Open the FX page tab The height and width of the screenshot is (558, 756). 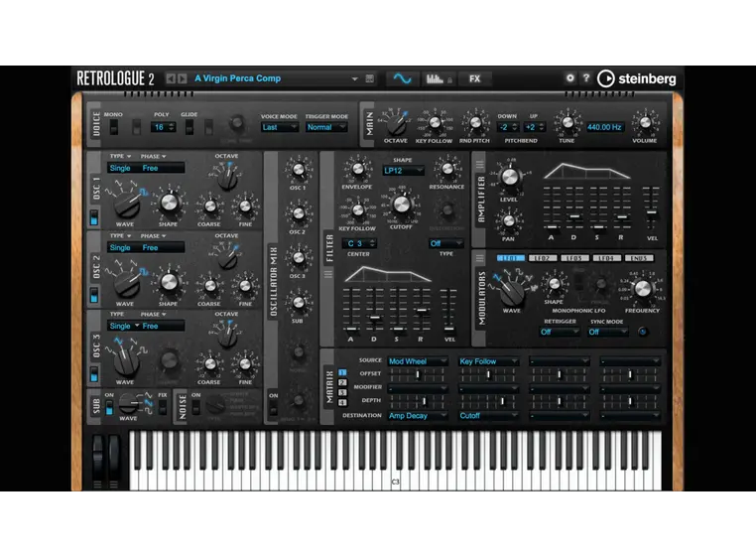pos(475,78)
